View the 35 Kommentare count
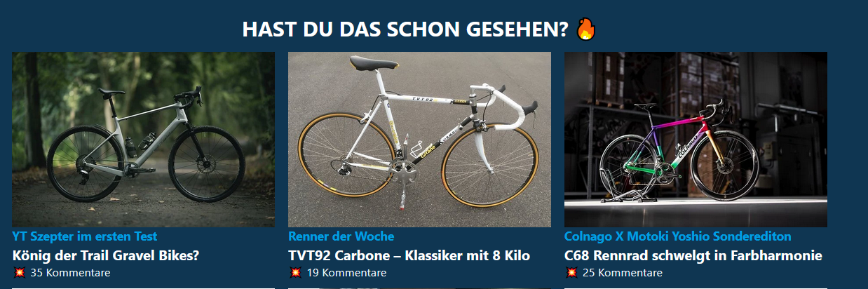868x289 pixels. (x=70, y=273)
